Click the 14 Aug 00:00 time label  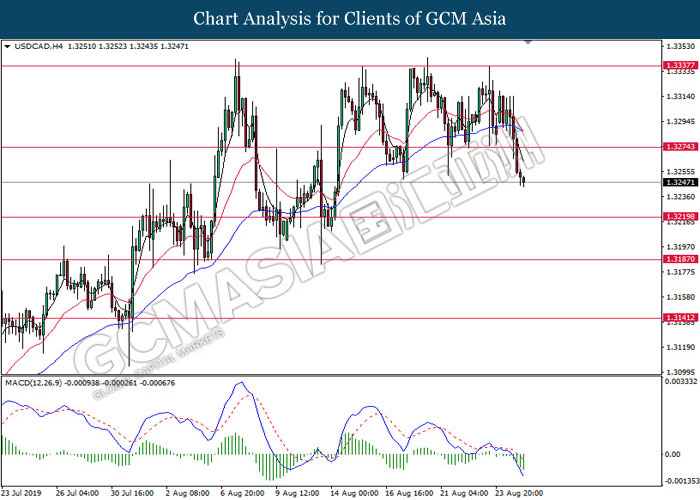[x=352, y=493]
